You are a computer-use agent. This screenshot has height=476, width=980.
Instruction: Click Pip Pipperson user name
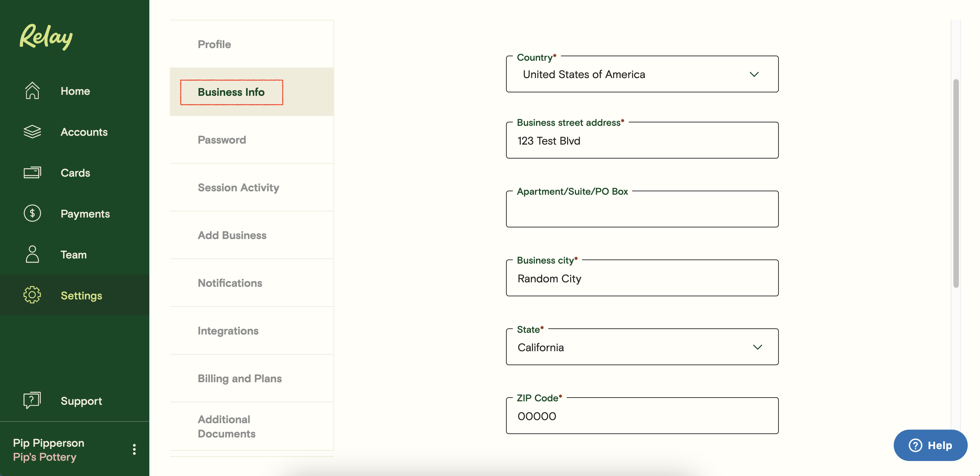(48, 443)
